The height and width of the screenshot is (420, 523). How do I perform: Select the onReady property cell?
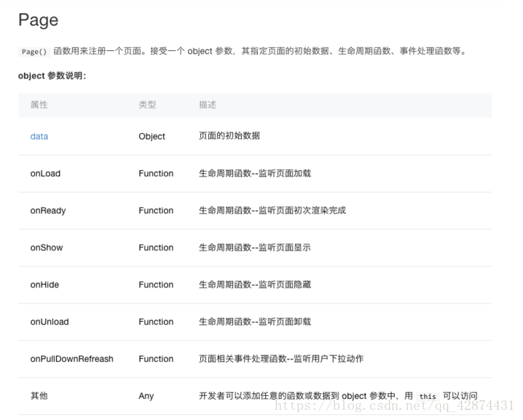[x=48, y=210]
